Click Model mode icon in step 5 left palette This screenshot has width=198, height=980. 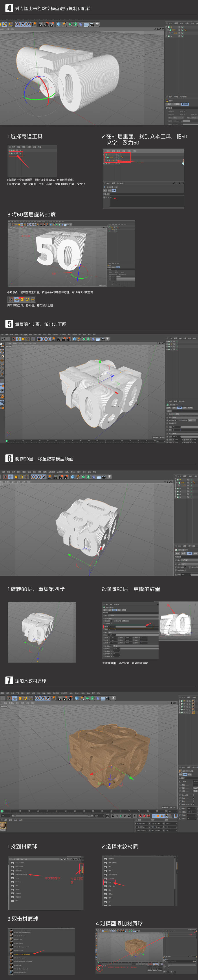[x=2, y=351]
